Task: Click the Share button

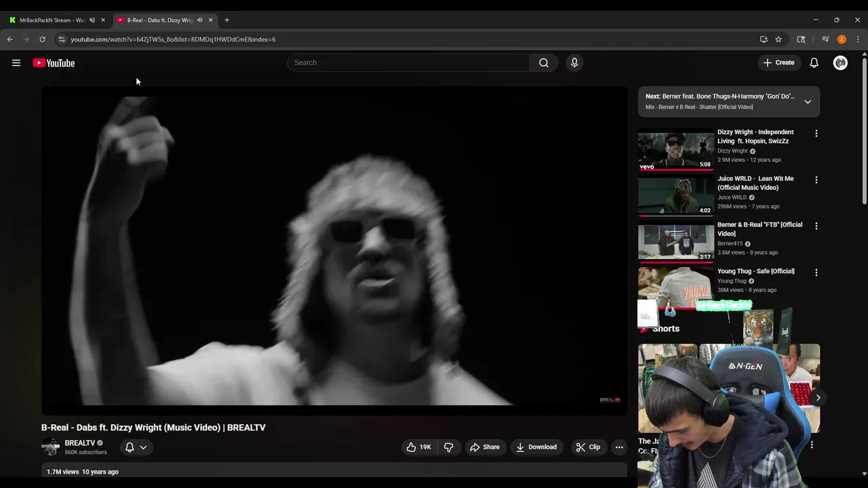Action: (485, 447)
